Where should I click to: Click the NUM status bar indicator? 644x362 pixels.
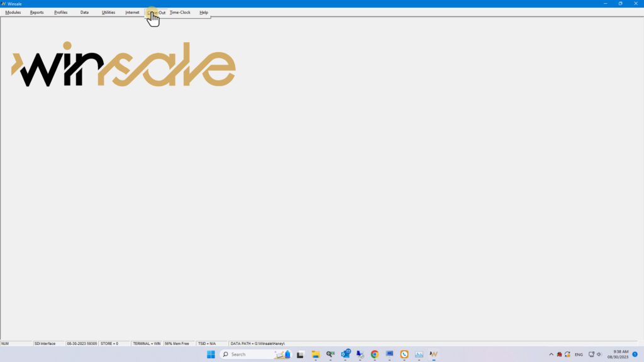pos(5,344)
